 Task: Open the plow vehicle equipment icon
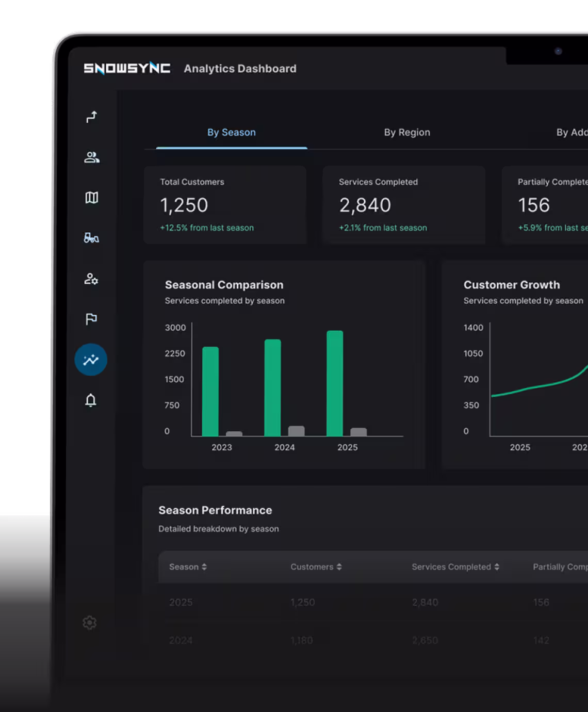91,238
